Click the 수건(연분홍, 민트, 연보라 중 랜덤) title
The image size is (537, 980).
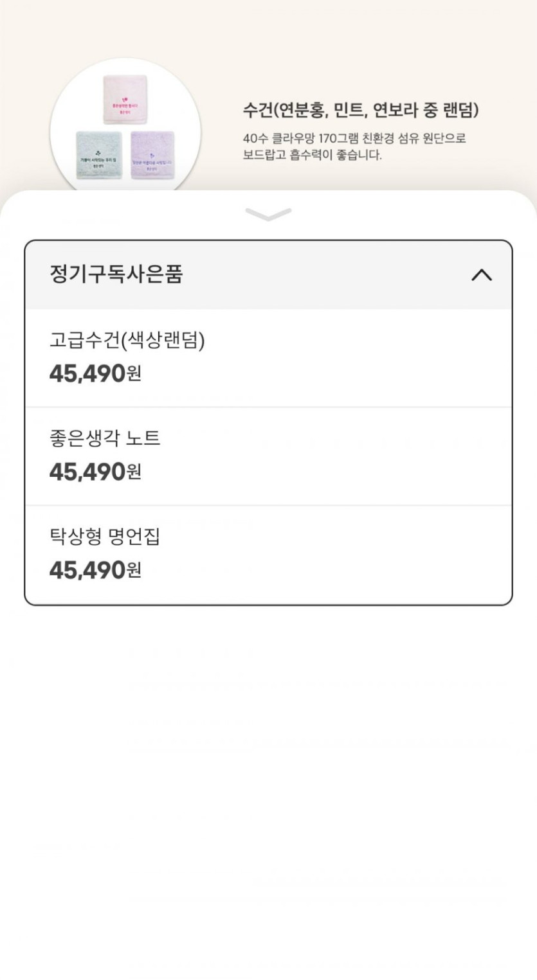click(x=361, y=111)
